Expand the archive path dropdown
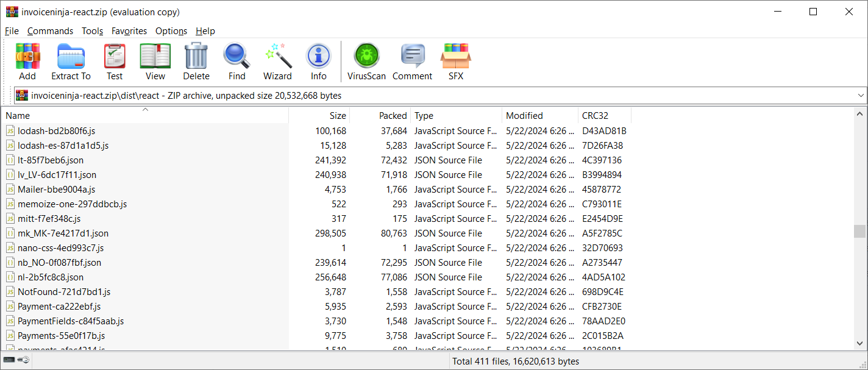Screen dimensions: 868x370 pos(861,96)
